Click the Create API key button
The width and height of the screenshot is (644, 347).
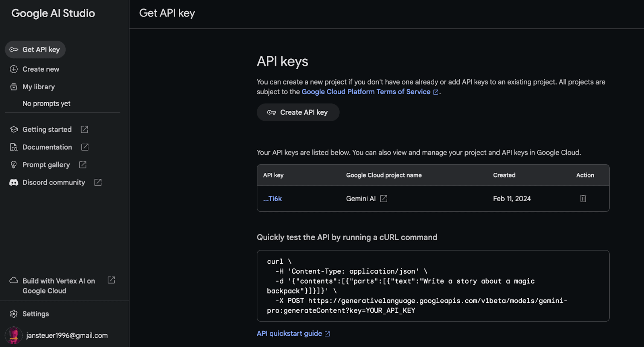pyautogui.click(x=298, y=112)
